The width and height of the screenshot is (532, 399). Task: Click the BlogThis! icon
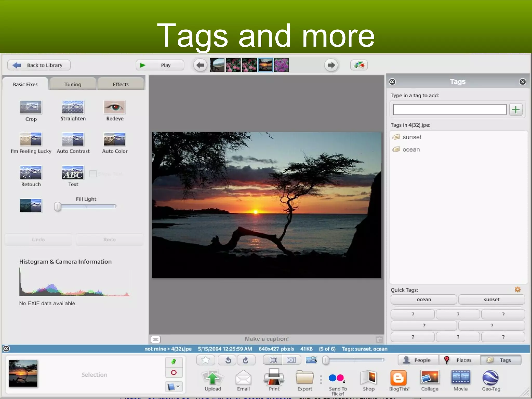click(399, 378)
